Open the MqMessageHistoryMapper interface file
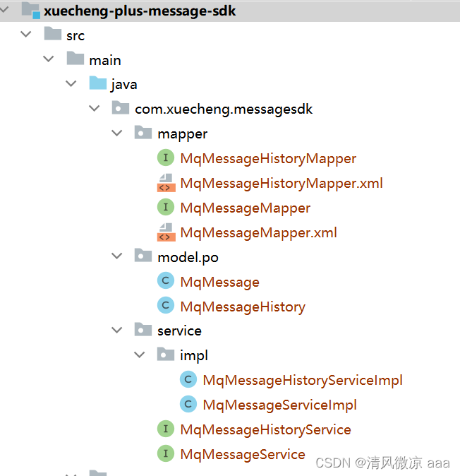 (268, 159)
